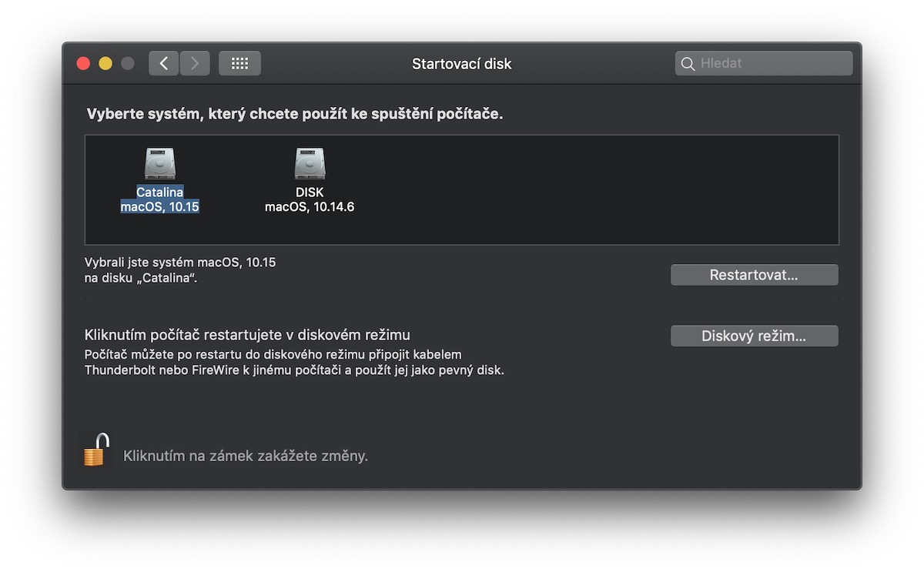924x572 pixels.
Task: Click the "Startovací disk" window title
Action: (461, 64)
